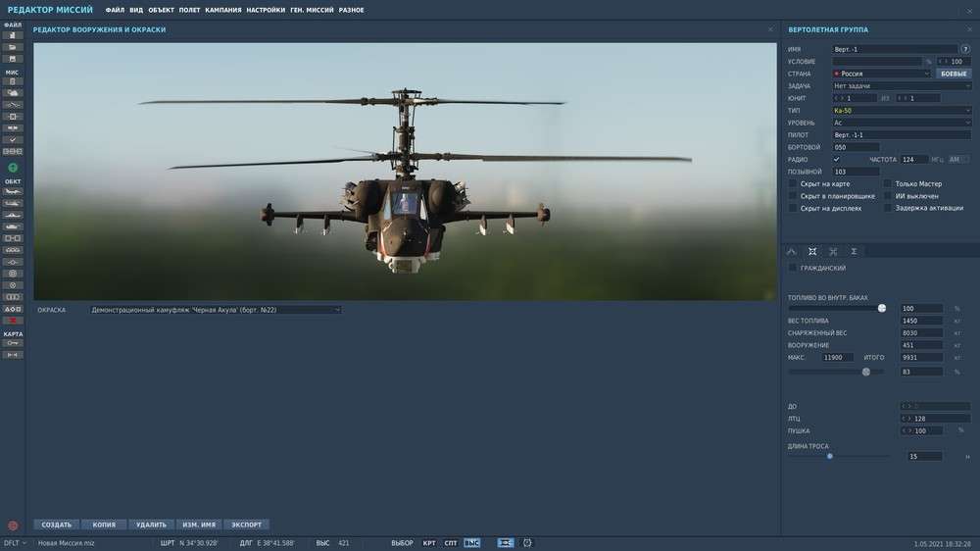Open the triggered actions tab icon
The height and width of the screenshot is (551, 980).
pos(833,251)
